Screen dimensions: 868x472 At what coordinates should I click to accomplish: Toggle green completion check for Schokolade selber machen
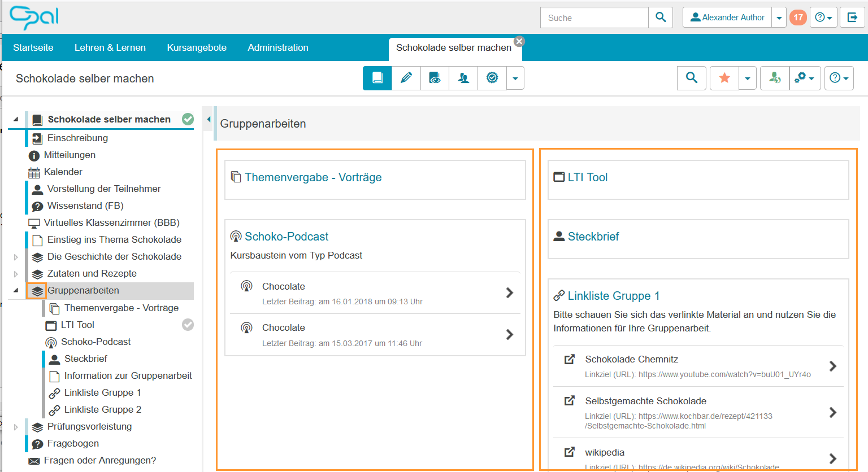pyautogui.click(x=188, y=119)
